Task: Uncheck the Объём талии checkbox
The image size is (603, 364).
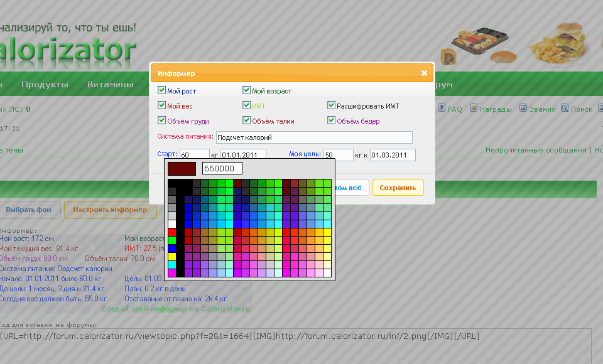Action: (x=247, y=120)
